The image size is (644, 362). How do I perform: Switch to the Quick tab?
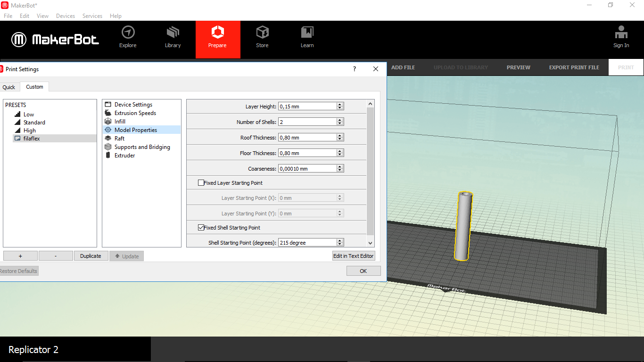(9, 87)
